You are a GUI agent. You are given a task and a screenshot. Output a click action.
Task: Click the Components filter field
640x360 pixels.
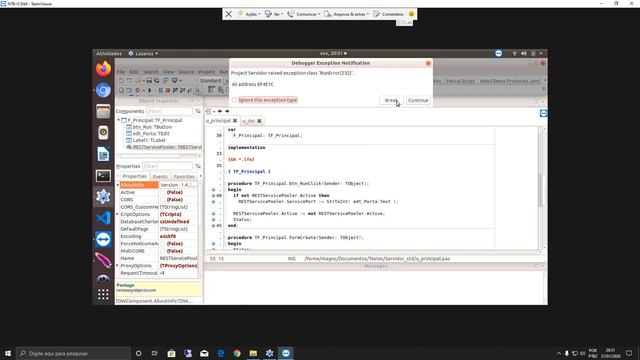(x=169, y=111)
